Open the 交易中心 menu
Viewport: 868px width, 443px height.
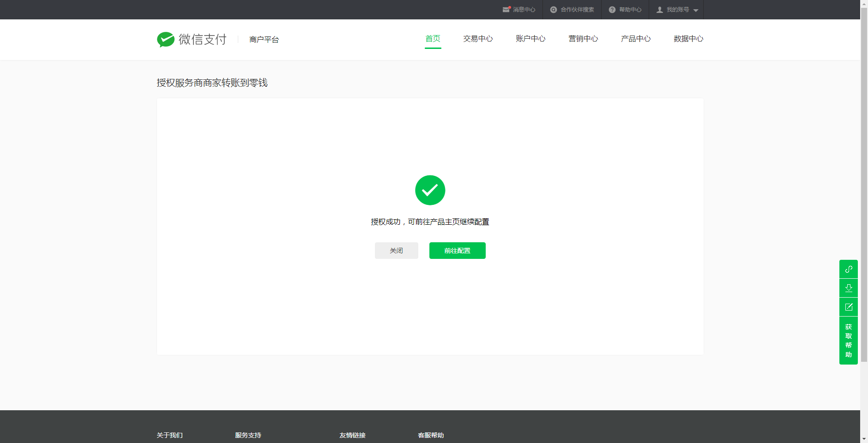(478, 39)
